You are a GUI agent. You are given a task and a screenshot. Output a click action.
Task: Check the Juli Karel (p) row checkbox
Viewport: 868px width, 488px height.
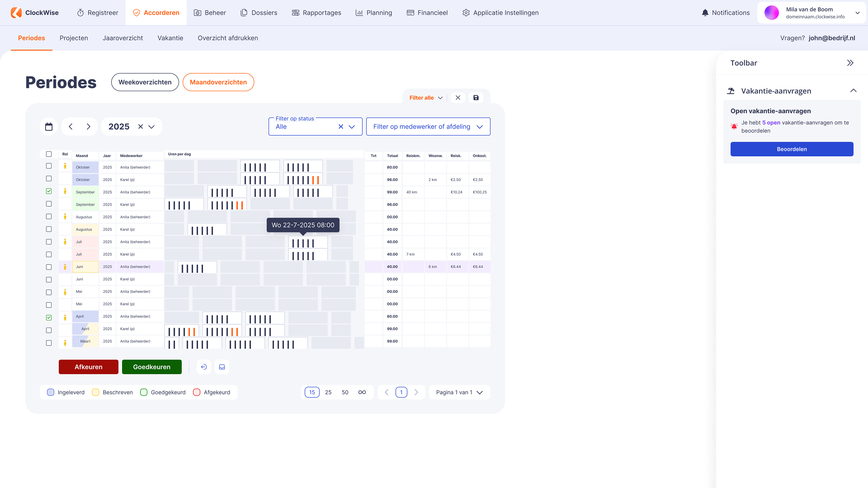pyautogui.click(x=49, y=254)
